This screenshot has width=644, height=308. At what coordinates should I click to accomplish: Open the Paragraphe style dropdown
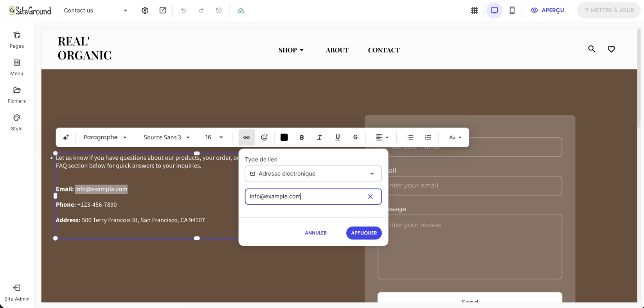pos(105,137)
